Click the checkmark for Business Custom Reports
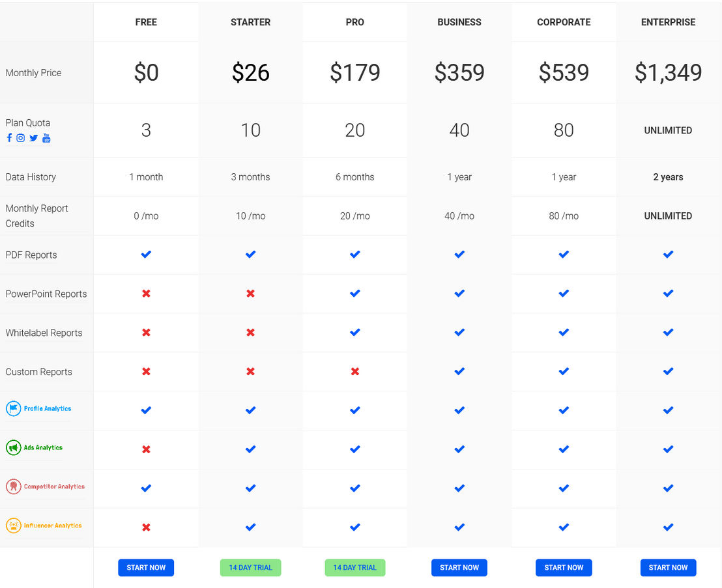This screenshot has width=722, height=588. pyautogui.click(x=459, y=371)
